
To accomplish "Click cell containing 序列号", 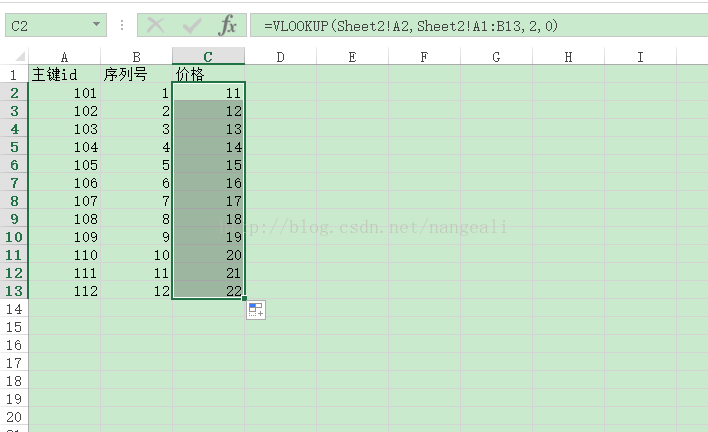I will (x=136, y=74).
